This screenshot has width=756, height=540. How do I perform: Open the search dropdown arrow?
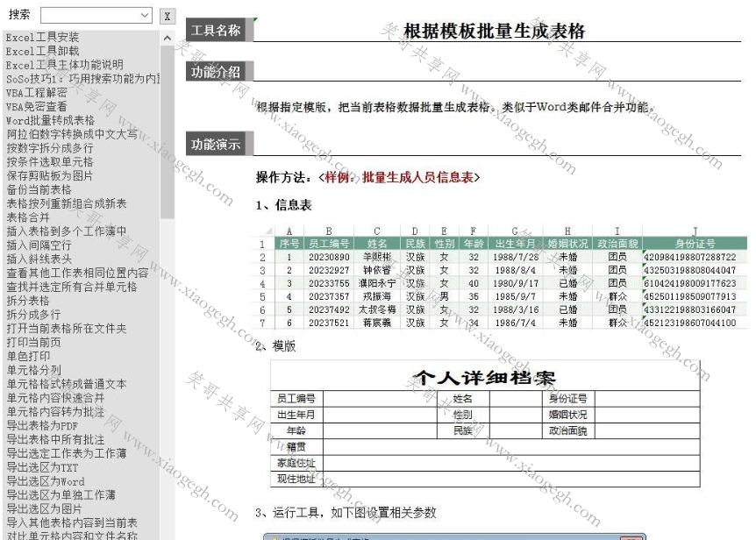[x=145, y=16]
